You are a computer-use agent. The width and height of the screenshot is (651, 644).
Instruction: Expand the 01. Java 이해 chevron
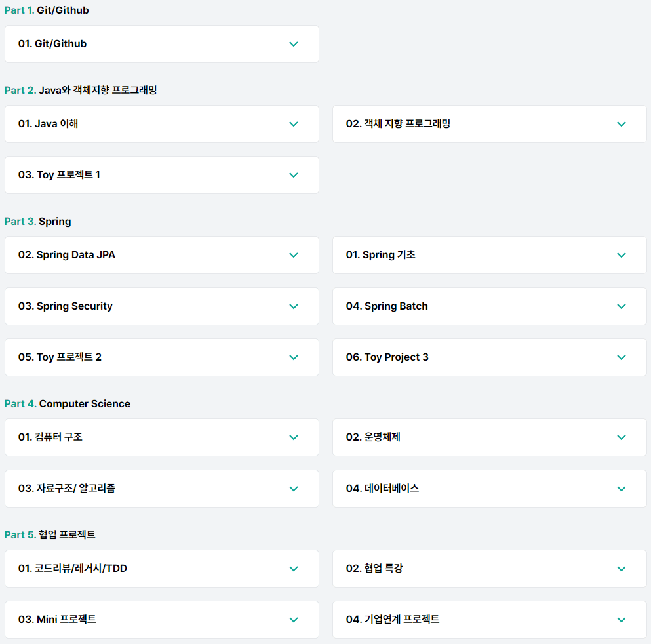click(294, 124)
